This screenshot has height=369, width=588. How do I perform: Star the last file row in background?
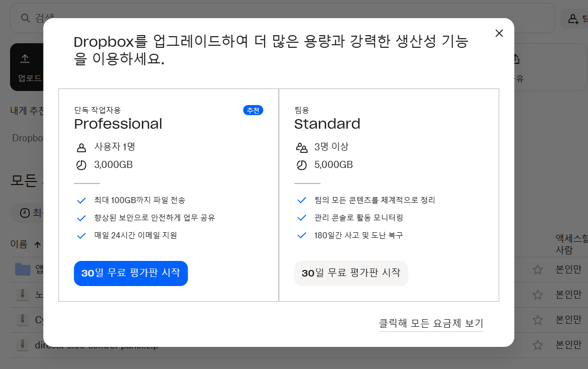[x=538, y=345]
